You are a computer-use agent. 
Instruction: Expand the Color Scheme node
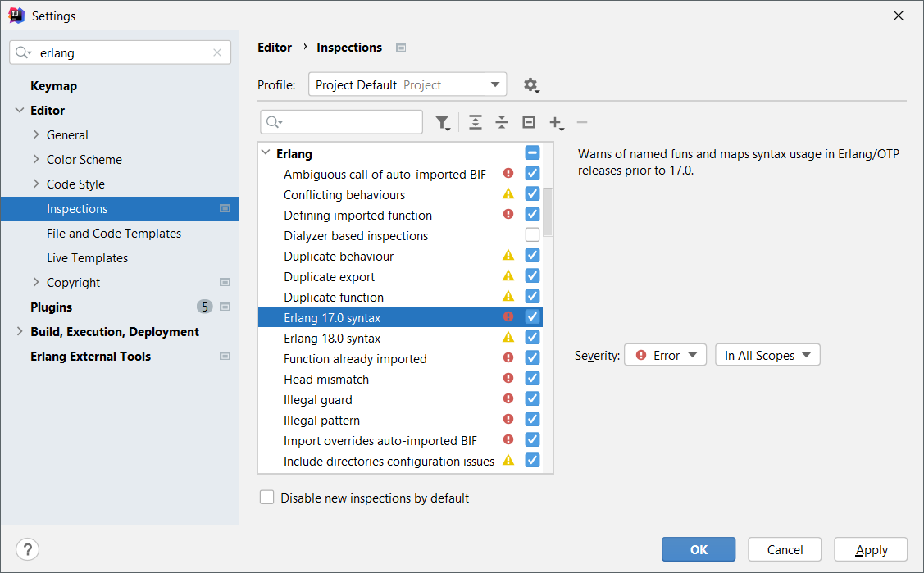click(x=36, y=160)
